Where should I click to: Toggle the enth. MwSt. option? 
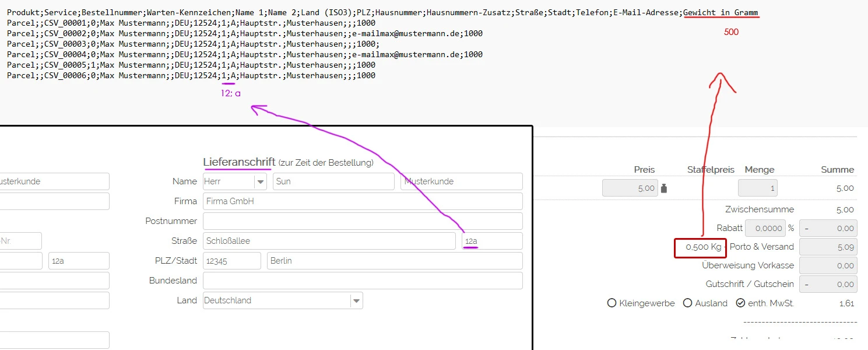click(x=741, y=303)
